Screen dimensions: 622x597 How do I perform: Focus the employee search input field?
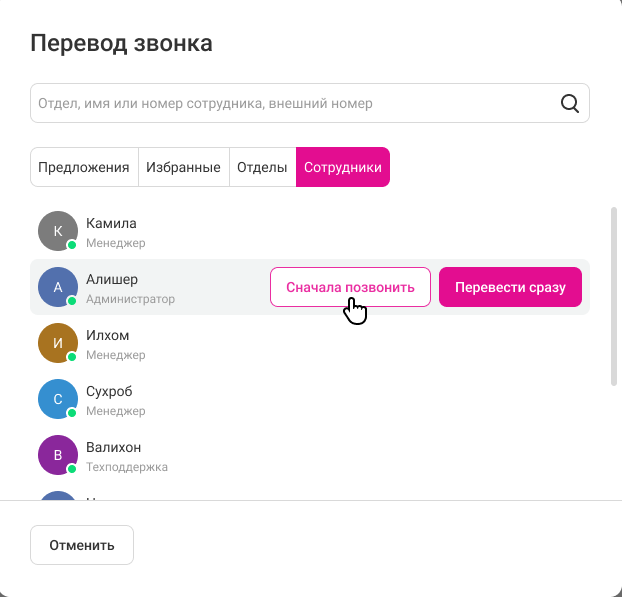coord(310,103)
